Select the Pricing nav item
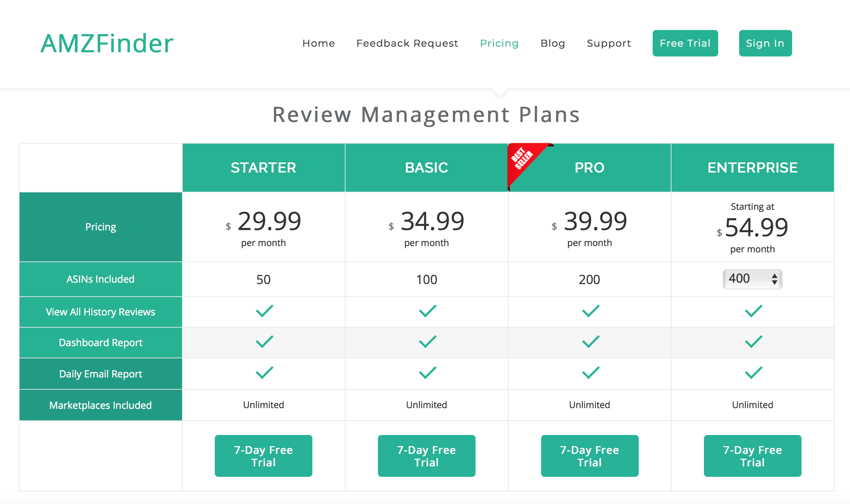This screenshot has height=504, width=850. (499, 43)
